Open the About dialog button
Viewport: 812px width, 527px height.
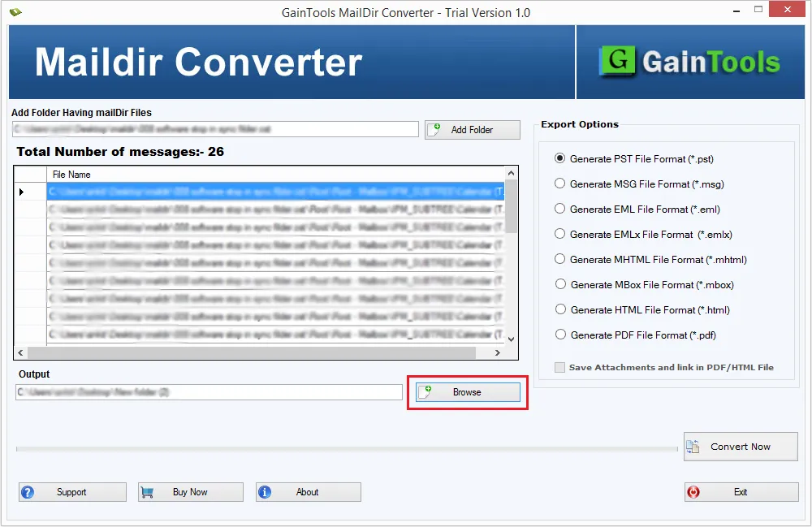308,492
